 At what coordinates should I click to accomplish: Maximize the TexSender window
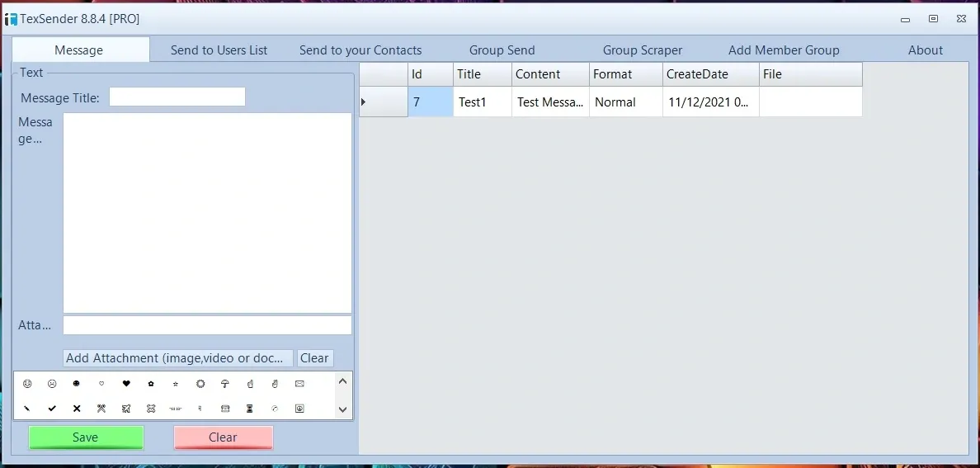click(x=933, y=19)
